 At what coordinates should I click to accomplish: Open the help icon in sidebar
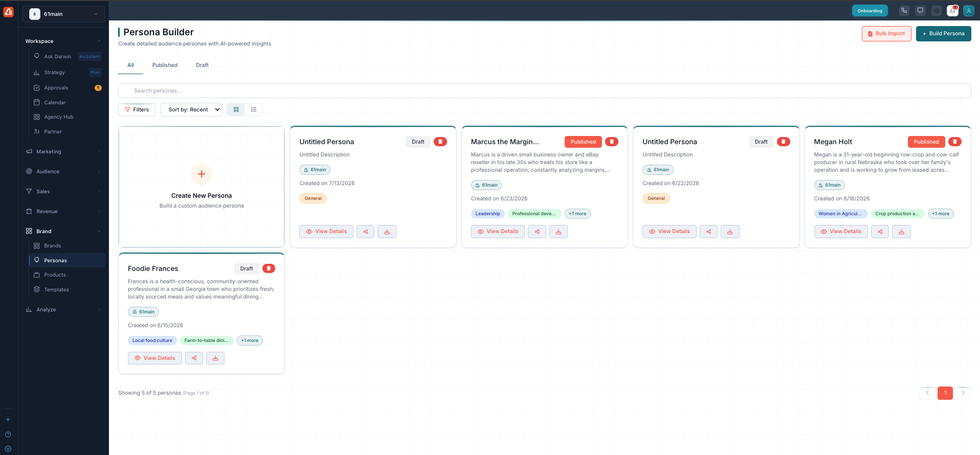[8, 435]
